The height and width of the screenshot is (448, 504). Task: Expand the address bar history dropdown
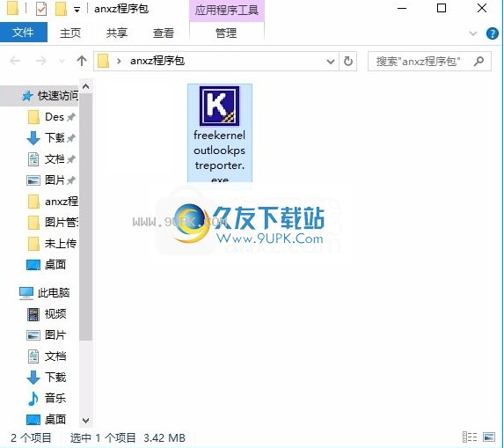pyautogui.click(x=331, y=61)
